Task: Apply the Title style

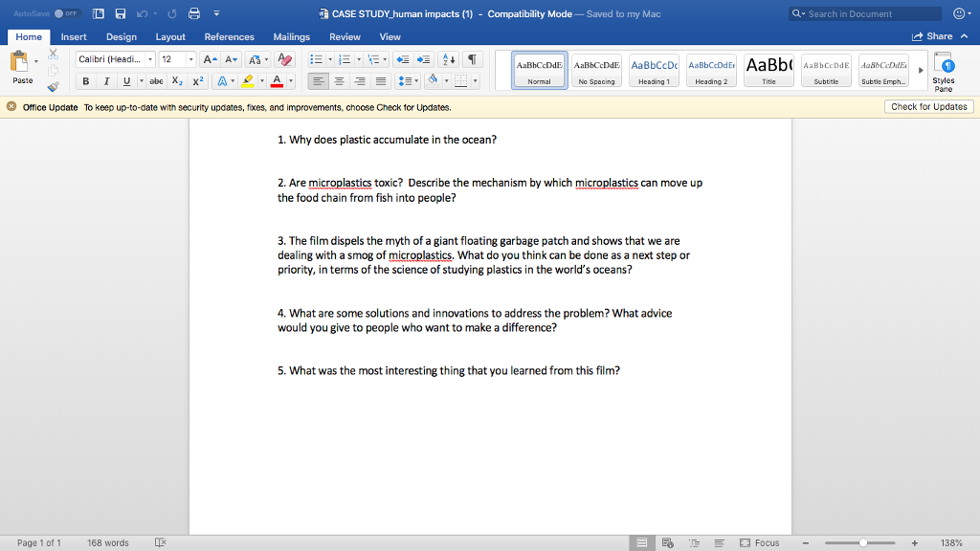Action: 768,70
